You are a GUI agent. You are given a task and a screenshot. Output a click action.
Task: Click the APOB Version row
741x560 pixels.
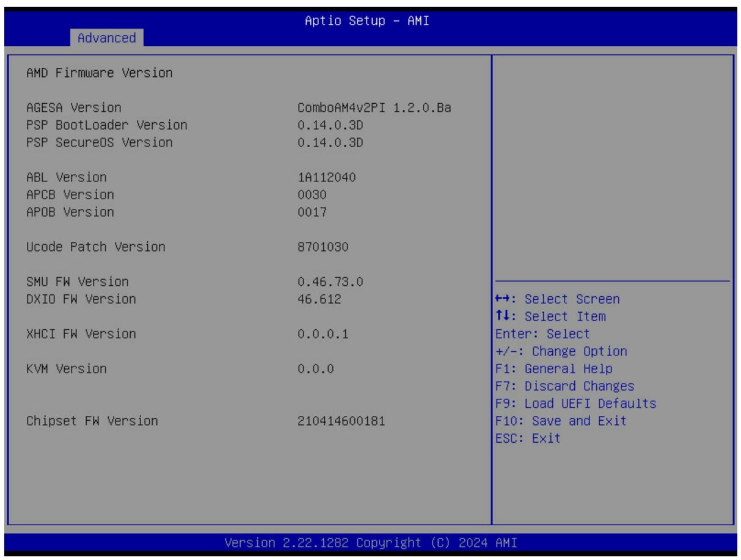tap(70, 212)
